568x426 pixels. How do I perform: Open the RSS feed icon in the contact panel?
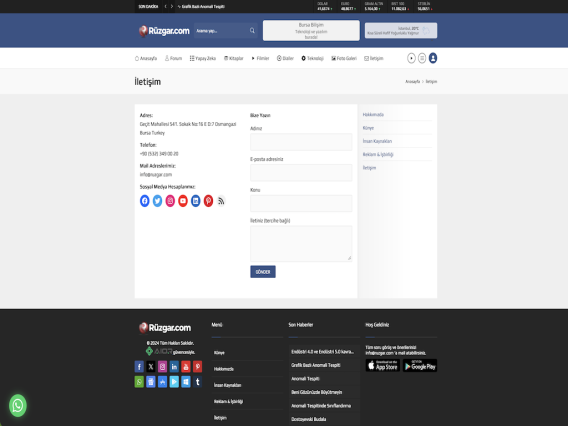click(x=221, y=201)
